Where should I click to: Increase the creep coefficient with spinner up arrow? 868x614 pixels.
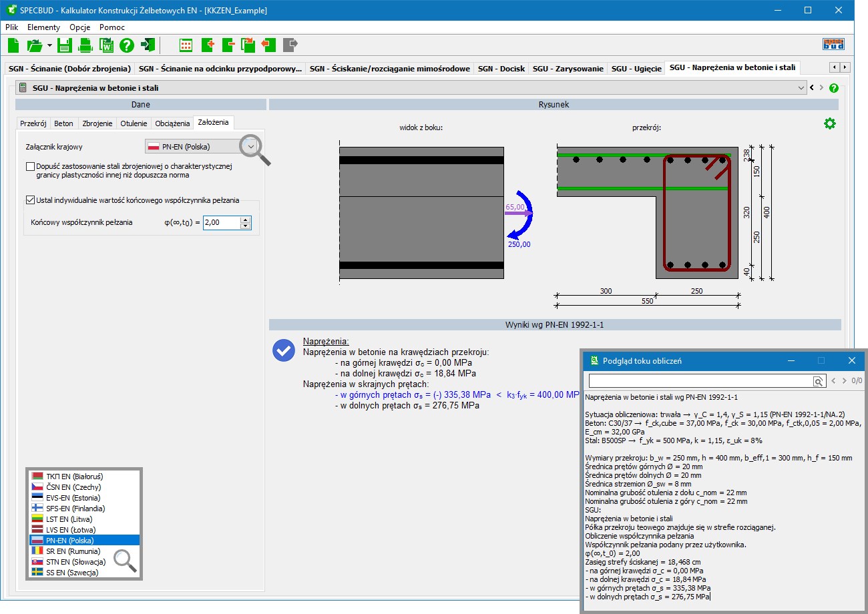click(246, 219)
